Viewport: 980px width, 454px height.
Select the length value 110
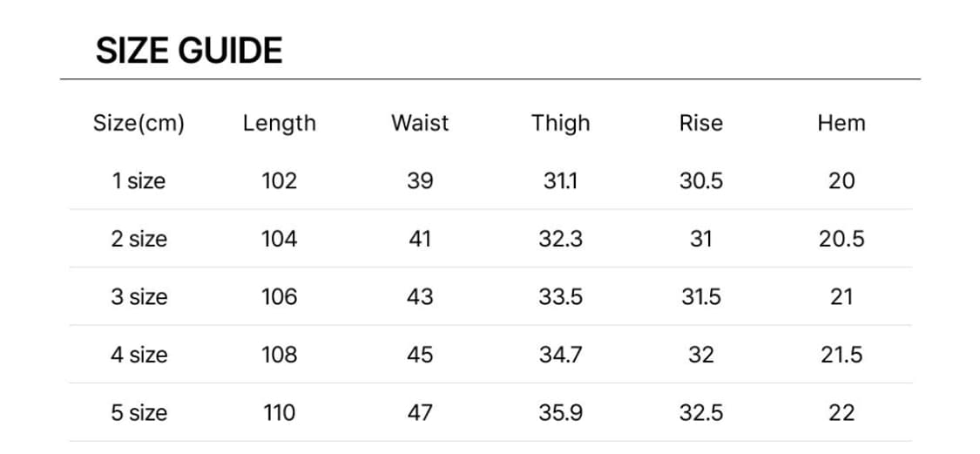pos(279,413)
